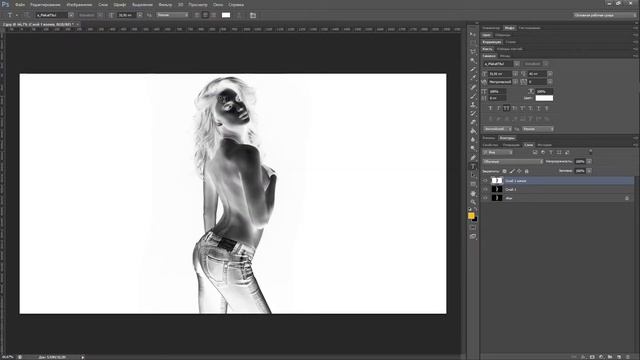The width and height of the screenshot is (640, 360).
Task: Open the workspace switcher dropdown
Action: [605, 15]
